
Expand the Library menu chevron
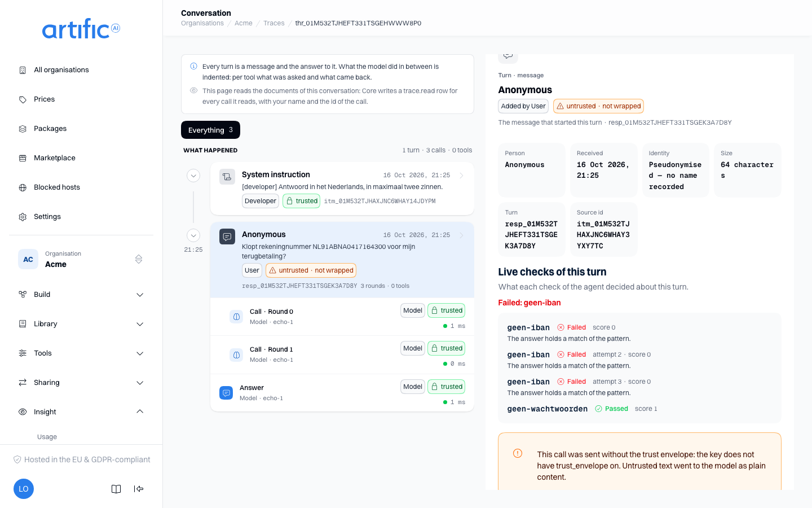click(140, 324)
